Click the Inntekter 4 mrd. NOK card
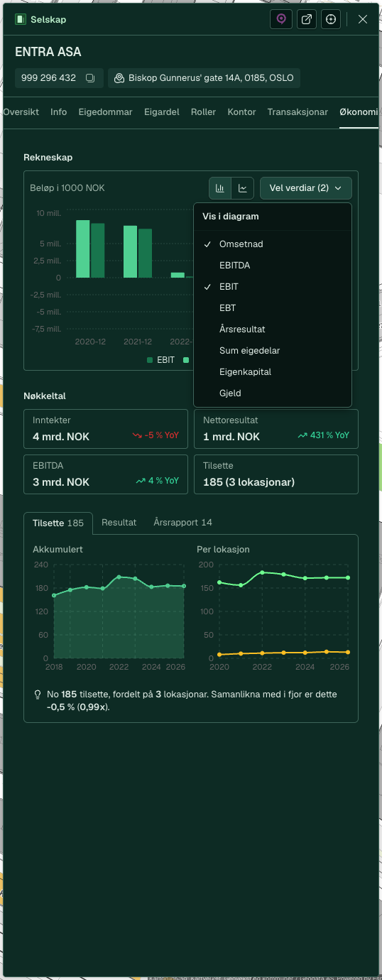 [106, 429]
